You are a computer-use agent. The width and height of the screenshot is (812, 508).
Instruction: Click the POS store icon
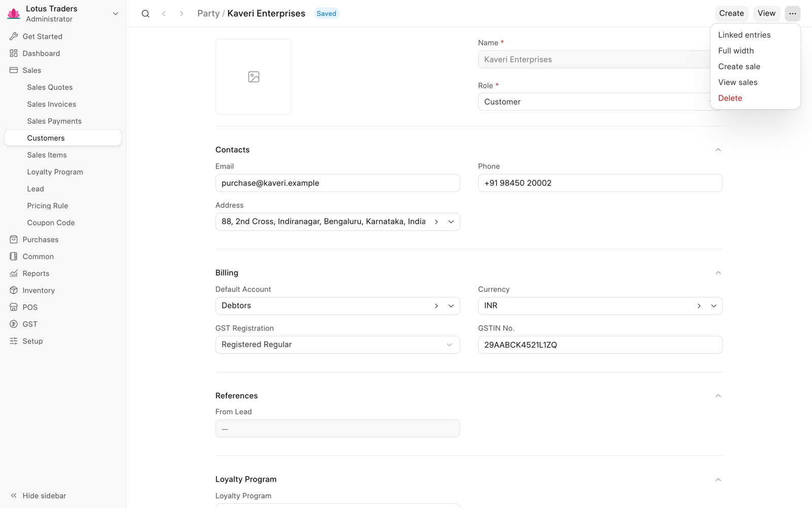point(14,307)
